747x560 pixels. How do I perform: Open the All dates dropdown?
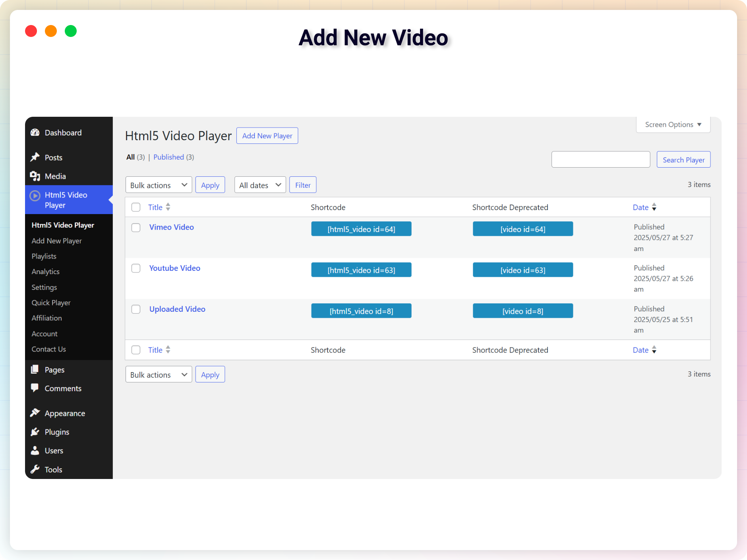click(260, 185)
